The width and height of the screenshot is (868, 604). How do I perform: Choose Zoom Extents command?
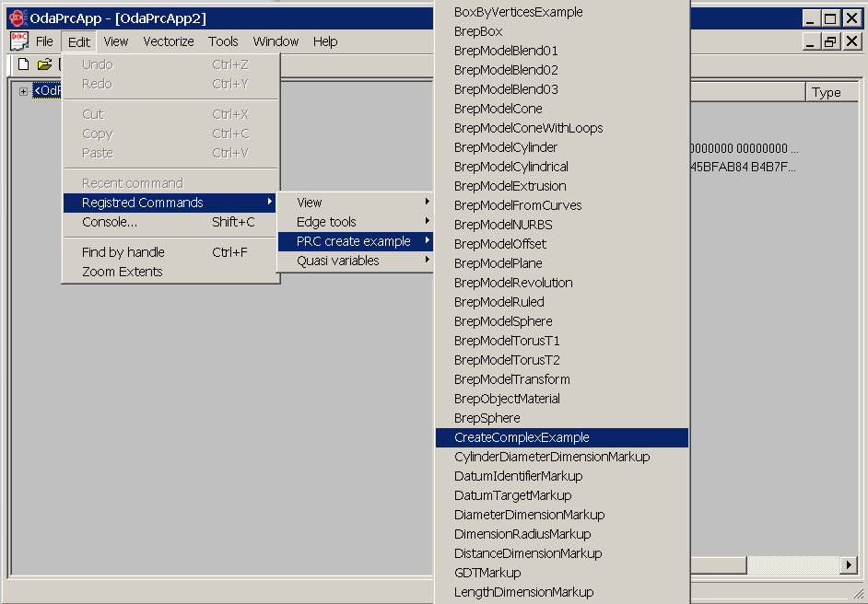point(170,272)
